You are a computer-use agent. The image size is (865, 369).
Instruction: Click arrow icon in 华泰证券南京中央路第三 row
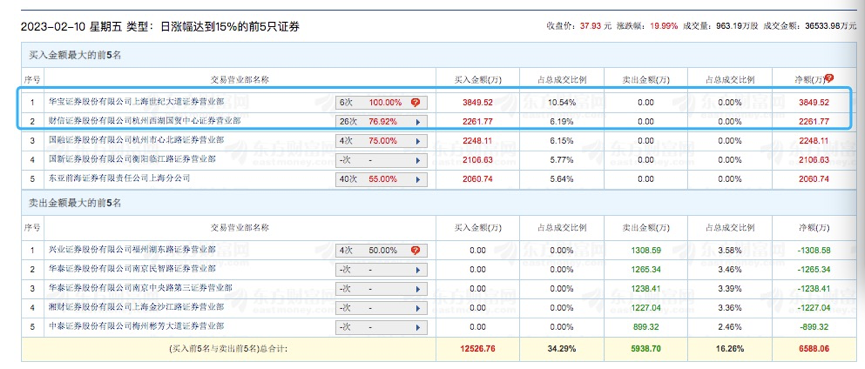click(x=418, y=288)
